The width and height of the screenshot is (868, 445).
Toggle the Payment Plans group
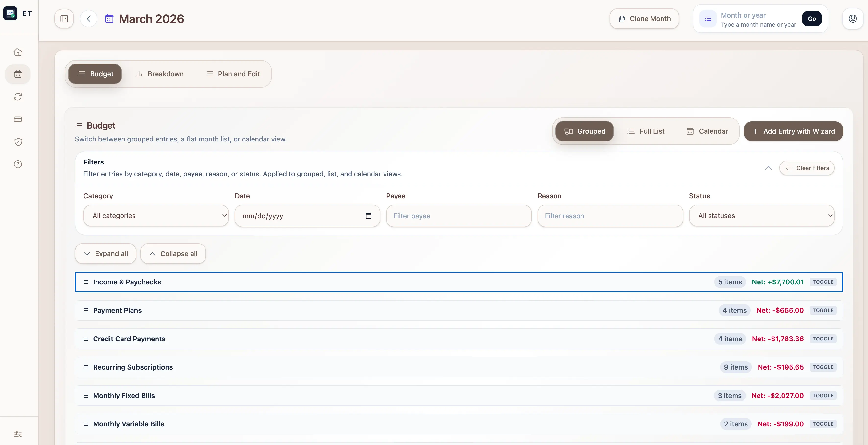(822, 310)
